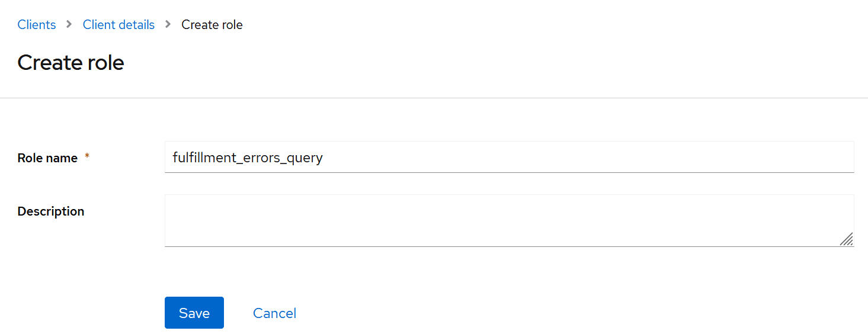Click the fulfillment_errors_query text in Role name
The image size is (868, 334).
(x=247, y=158)
